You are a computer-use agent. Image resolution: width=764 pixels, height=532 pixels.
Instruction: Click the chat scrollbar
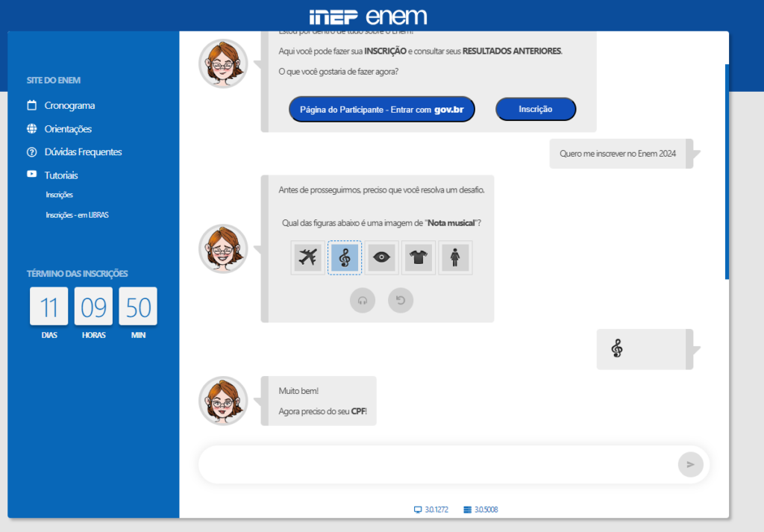point(727,172)
